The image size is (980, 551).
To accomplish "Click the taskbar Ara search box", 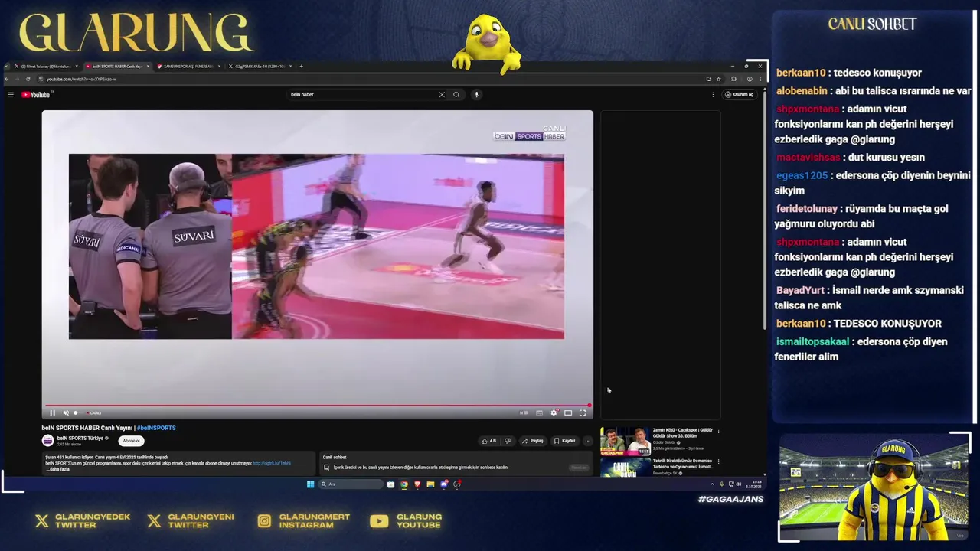I will [x=351, y=484].
